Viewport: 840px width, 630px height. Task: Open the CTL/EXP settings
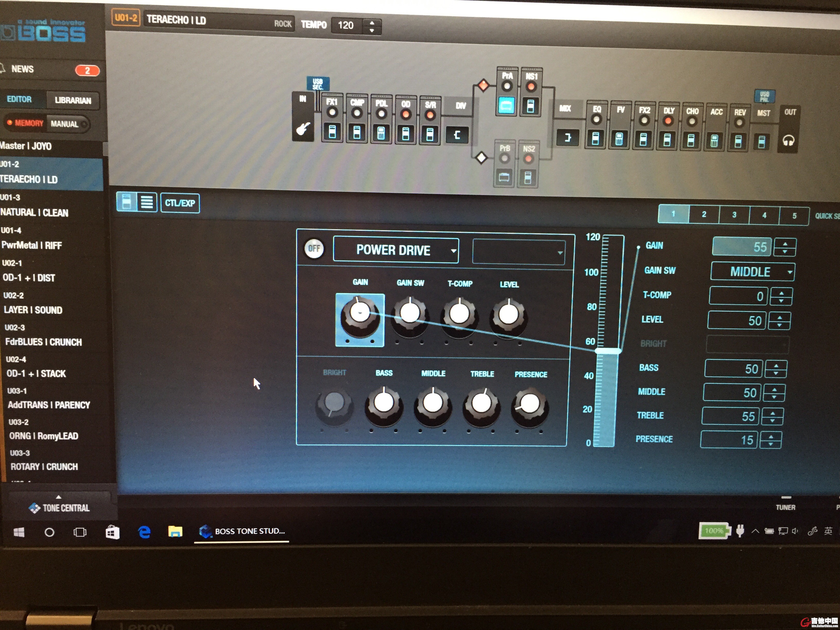point(180,203)
